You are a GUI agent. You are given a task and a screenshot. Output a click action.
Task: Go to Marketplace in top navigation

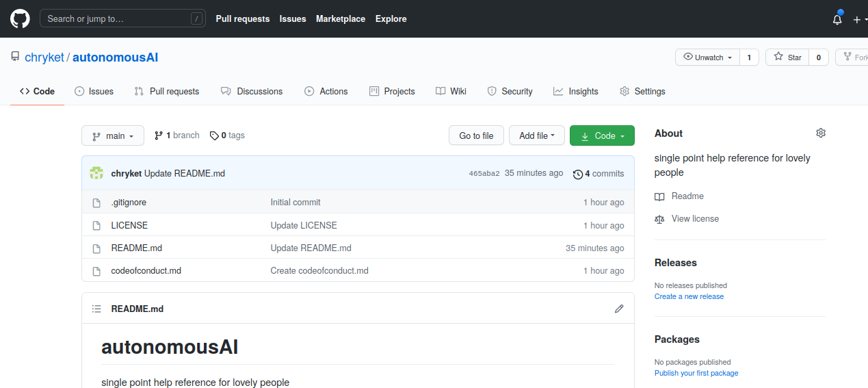pos(341,18)
